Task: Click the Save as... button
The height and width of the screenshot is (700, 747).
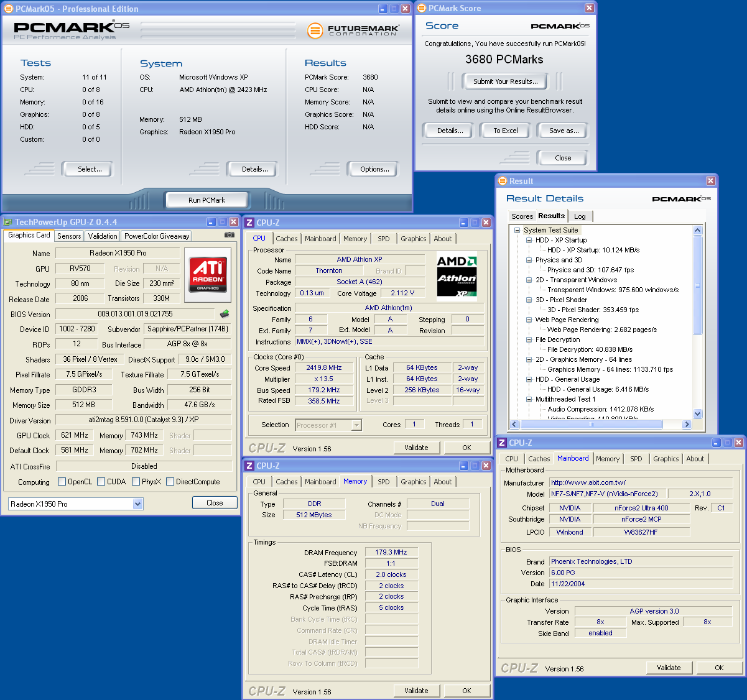Action: (564, 131)
